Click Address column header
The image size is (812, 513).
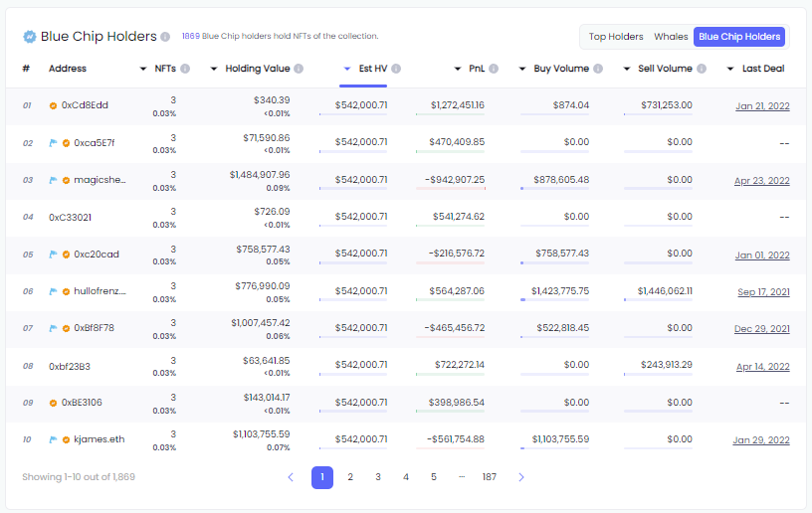[x=68, y=69]
